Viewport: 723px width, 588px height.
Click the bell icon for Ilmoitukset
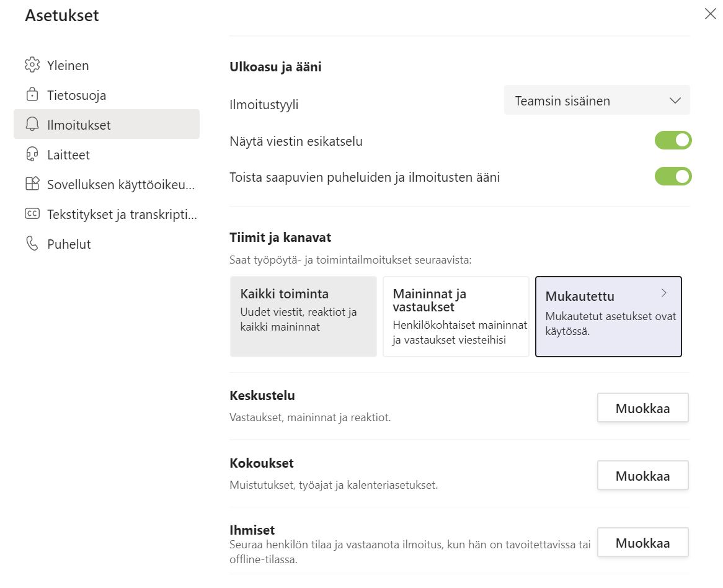[32, 125]
